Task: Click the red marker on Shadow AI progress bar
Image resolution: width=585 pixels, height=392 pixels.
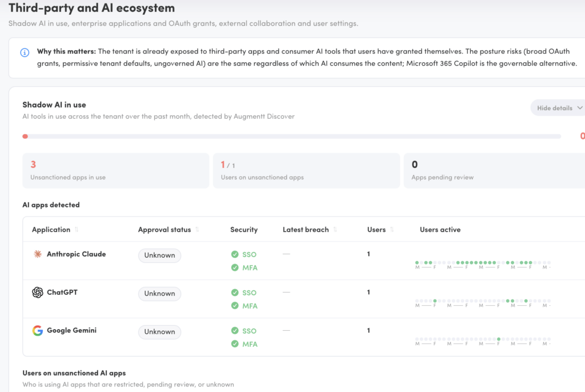Action: 25,136
